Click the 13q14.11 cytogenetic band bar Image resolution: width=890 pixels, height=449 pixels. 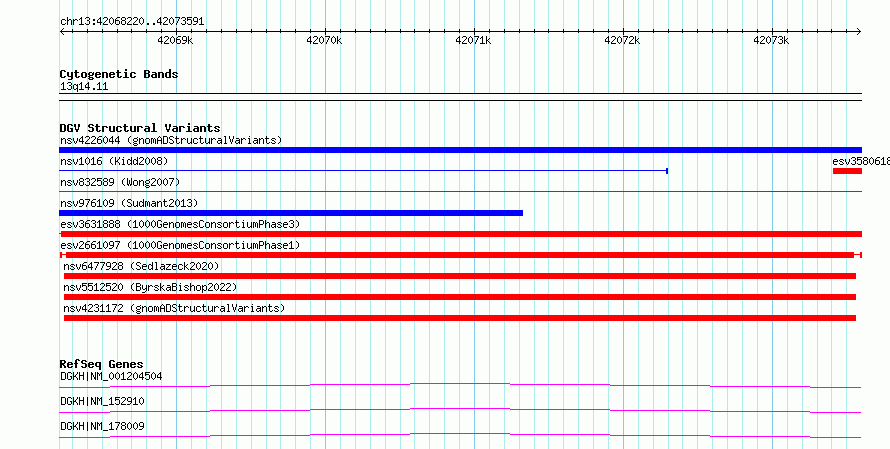(x=460, y=97)
